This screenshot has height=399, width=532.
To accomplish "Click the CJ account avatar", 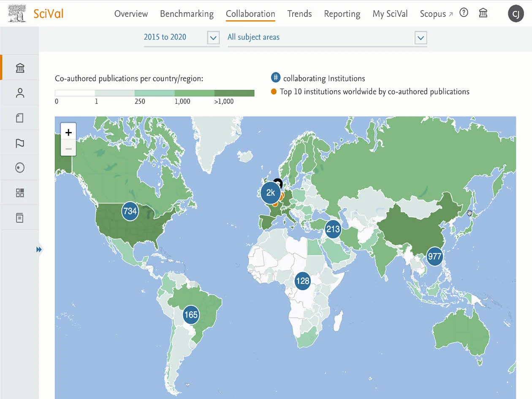I will [x=516, y=13].
